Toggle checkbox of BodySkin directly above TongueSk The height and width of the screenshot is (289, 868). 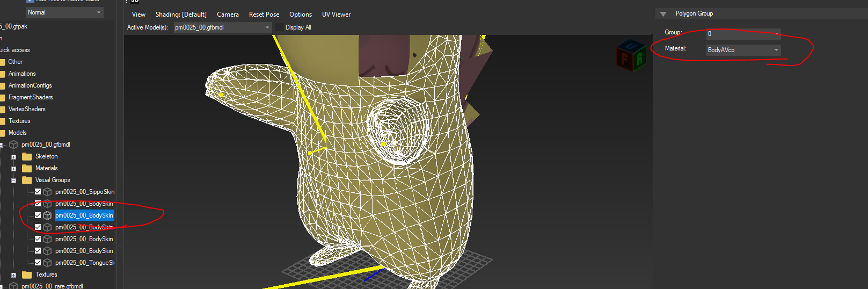[38, 250]
